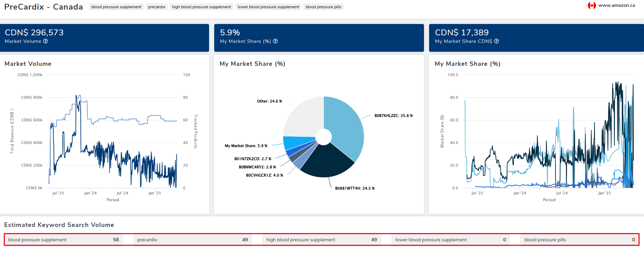Select the 'blood pressure pills' keyword tag

(324, 7)
